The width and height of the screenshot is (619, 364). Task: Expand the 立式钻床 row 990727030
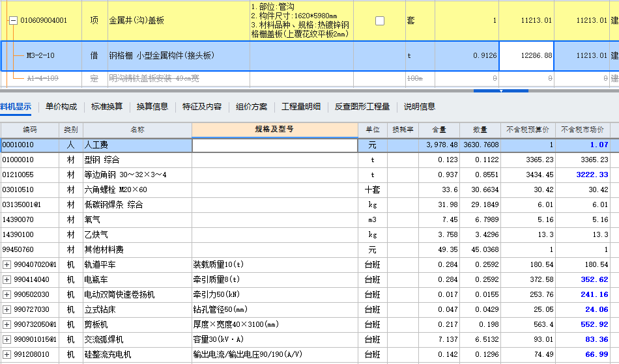[7, 309]
